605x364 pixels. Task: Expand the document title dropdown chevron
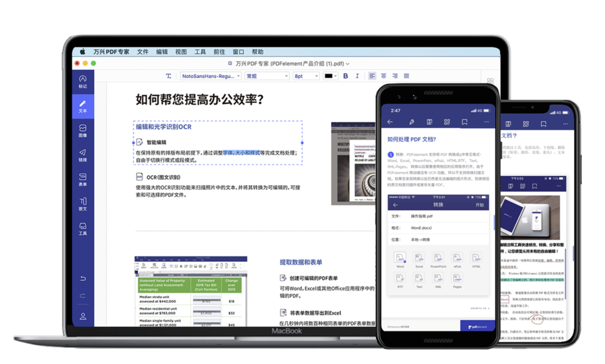click(x=348, y=64)
